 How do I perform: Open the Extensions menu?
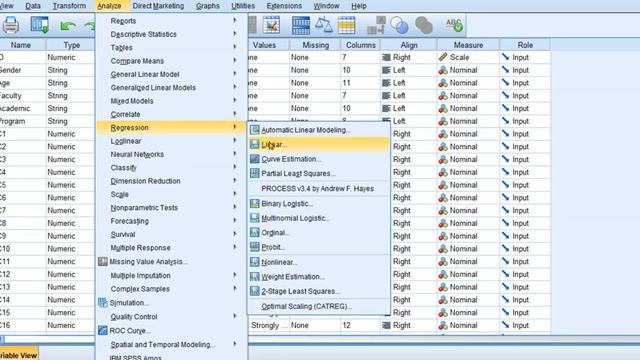click(284, 6)
